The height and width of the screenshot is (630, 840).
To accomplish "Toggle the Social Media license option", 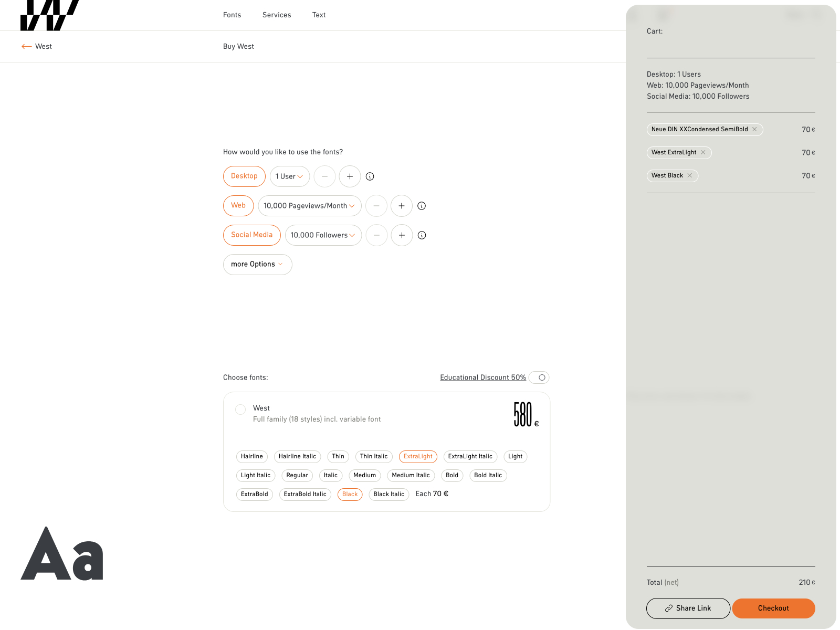I will (x=252, y=235).
